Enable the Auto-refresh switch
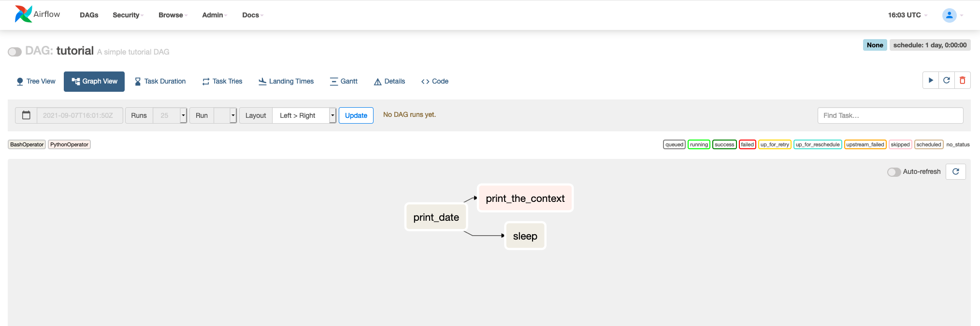This screenshot has height=326, width=980. tap(894, 172)
